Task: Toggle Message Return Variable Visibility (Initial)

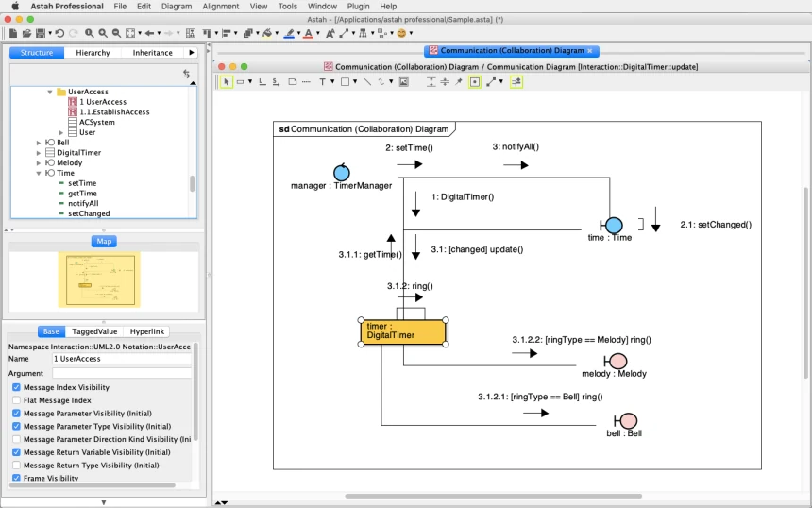Action: pyautogui.click(x=17, y=452)
